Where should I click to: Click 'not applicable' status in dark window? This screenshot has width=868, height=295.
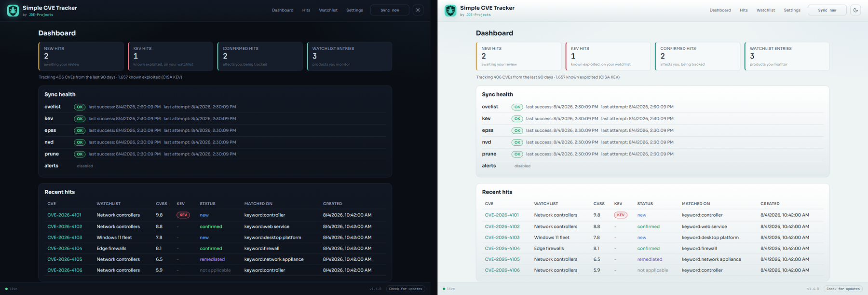[215, 270]
